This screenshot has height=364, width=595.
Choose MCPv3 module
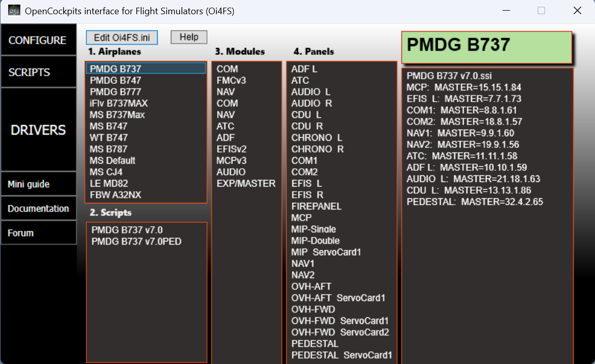click(231, 160)
